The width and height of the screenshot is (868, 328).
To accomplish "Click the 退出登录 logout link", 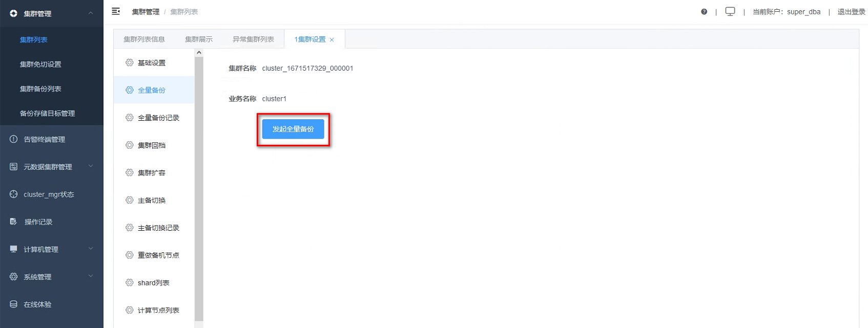I will pos(851,12).
